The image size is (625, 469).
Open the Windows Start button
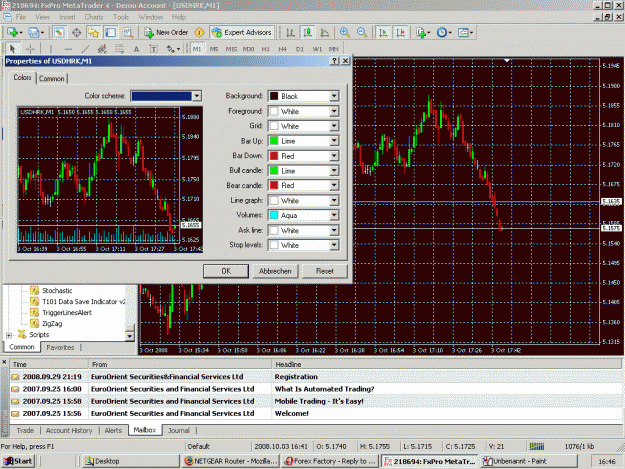click(x=18, y=461)
